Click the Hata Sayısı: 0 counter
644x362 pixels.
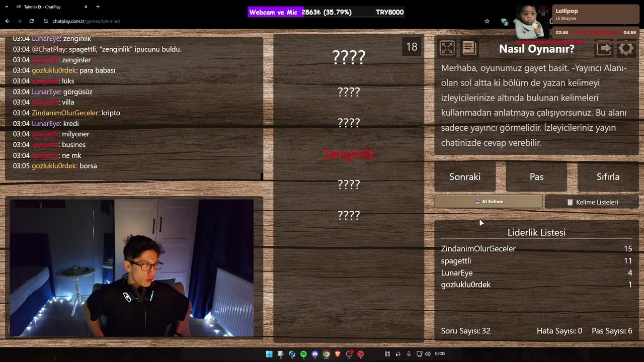tap(559, 331)
